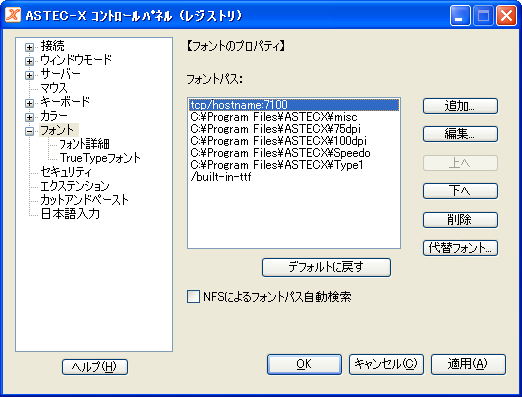The width and height of the screenshot is (522, 397).
Task: Select サーバー in the settings tree
Action: pos(60,74)
